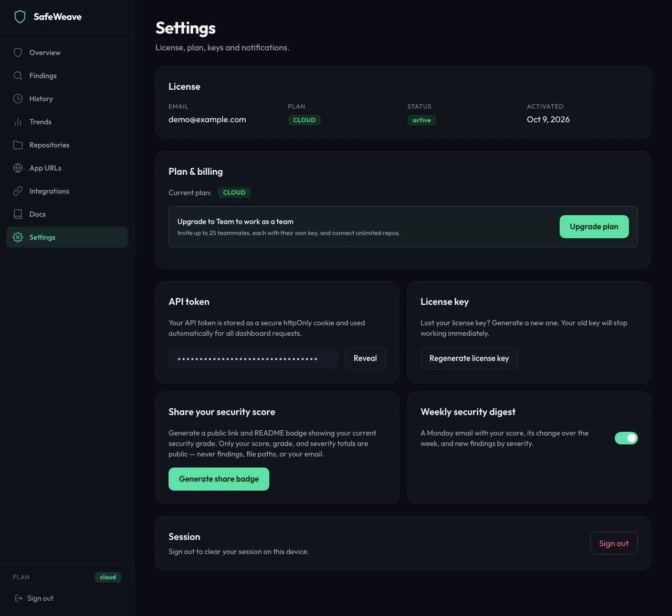Navigate to Trends

(x=67, y=122)
